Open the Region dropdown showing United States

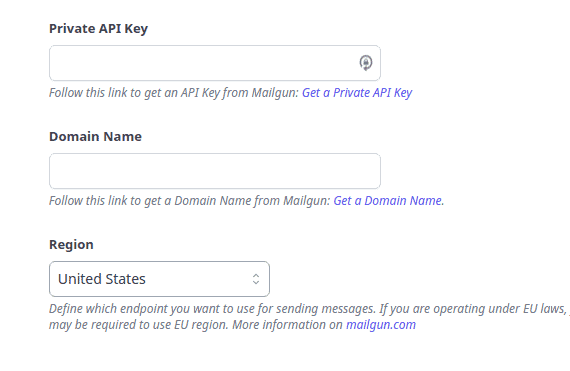click(159, 279)
